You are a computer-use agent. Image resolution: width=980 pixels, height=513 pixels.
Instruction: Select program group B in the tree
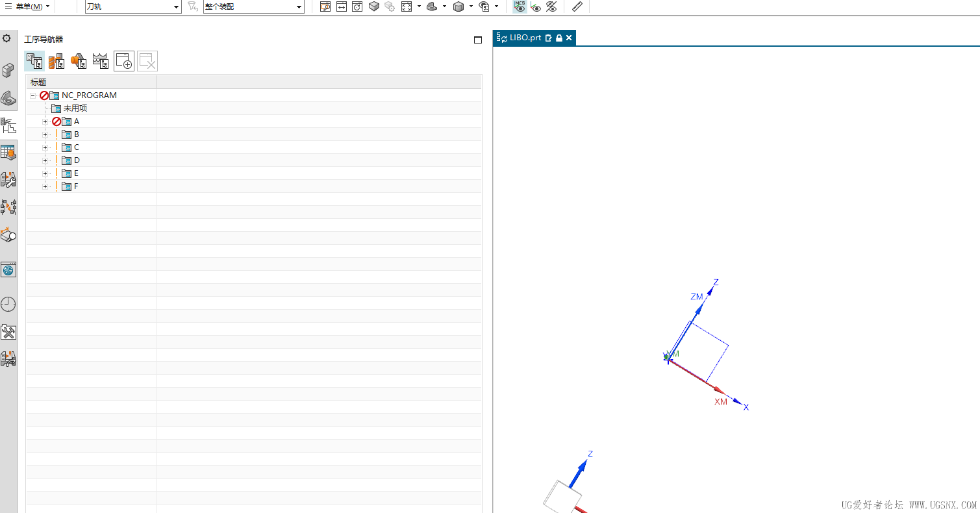(x=77, y=134)
